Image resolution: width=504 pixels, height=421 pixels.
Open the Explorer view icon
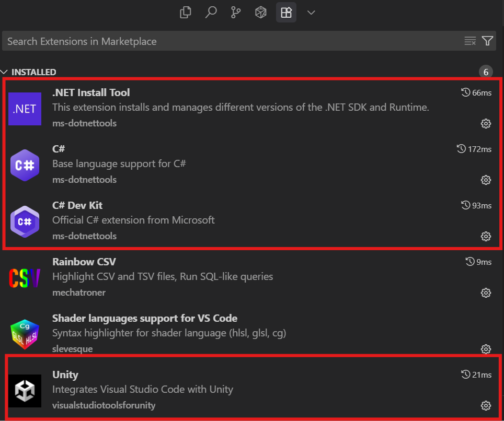(x=186, y=13)
